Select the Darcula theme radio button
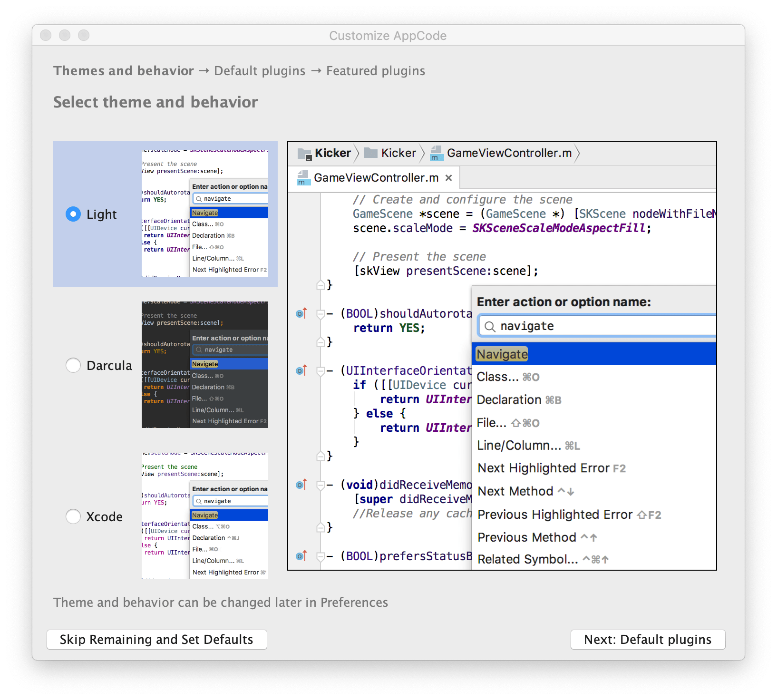Viewport: 777px width, 700px height. click(73, 365)
